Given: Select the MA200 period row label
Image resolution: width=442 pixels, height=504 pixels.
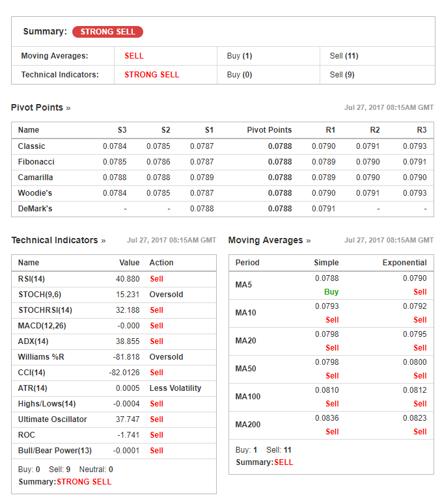Looking at the screenshot, I should click(248, 425).
